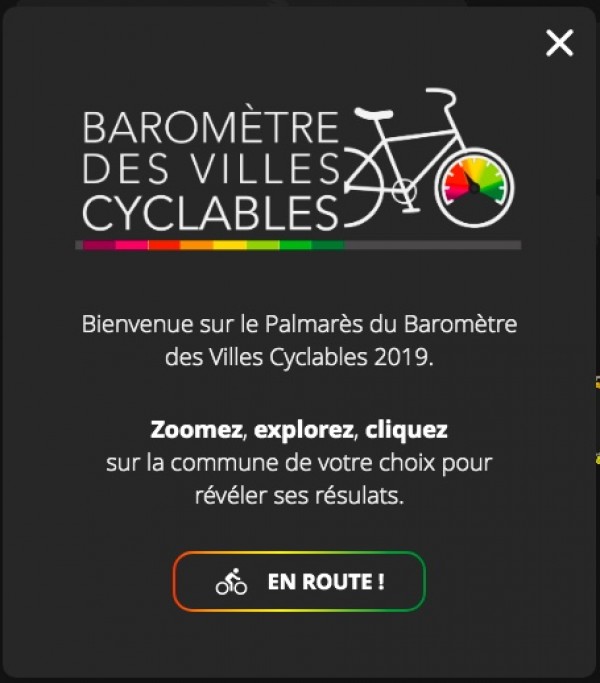Click the bold word explorez
600x683 pixels.
pos(304,429)
